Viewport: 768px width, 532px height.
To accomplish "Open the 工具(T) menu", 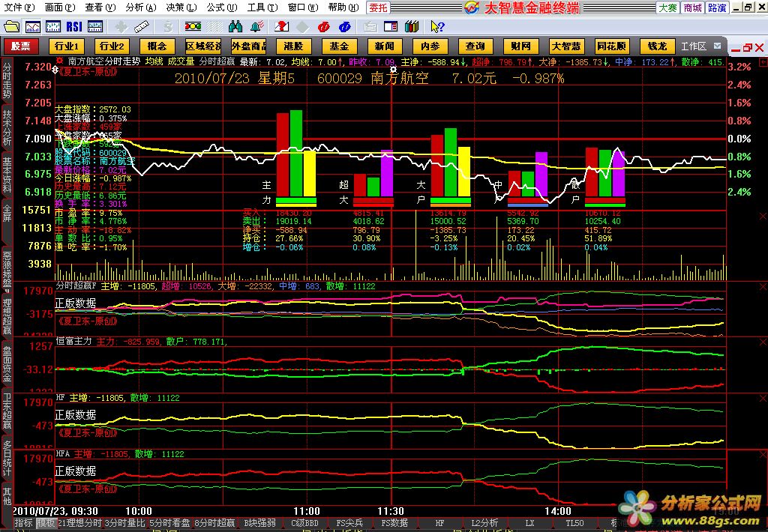I will coord(262,7).
